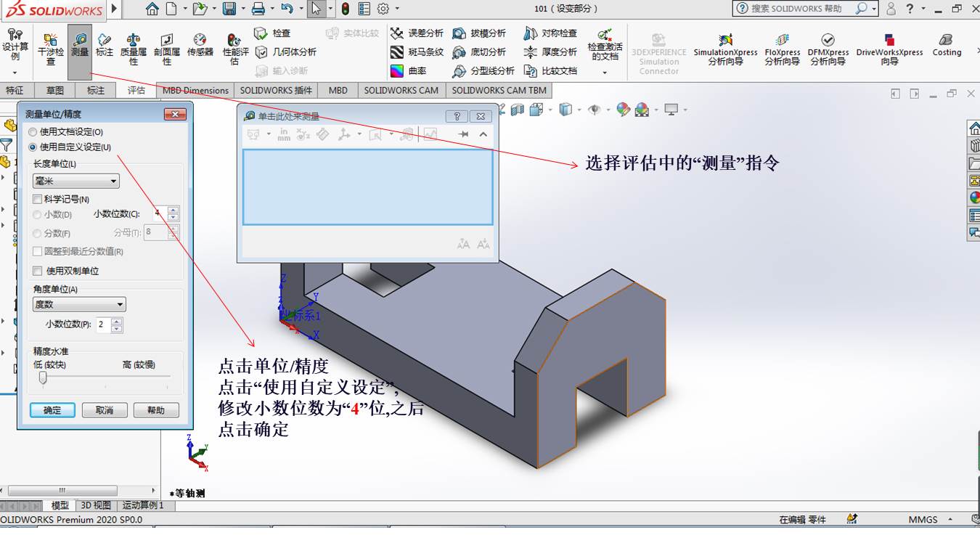This screenshot has width=980, height=551.
Task: Click 误差分析 deviation analysis
Action: pyautogui.click(x=417, y=33)
